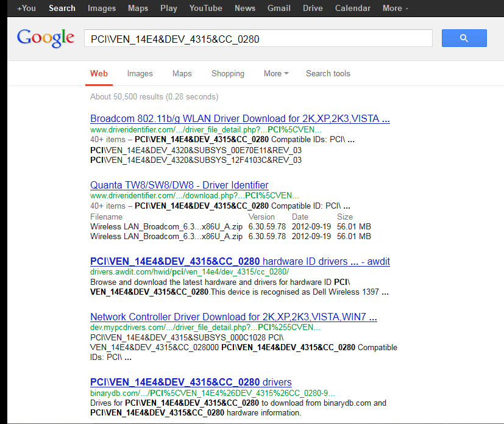The width and height of the screenshot is (504, 424).
Task: Click the Google logo
Action: point(45,38)
